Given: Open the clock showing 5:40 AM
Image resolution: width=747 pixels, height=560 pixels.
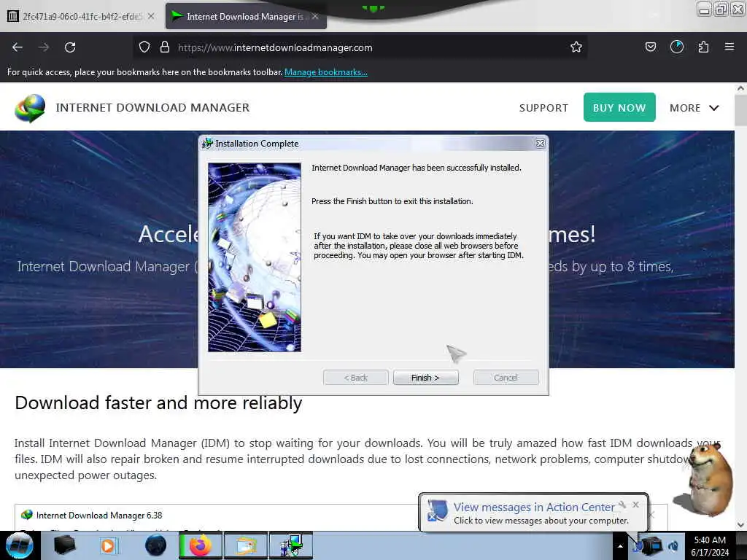Looking at the screenshot, I should 710,545.
